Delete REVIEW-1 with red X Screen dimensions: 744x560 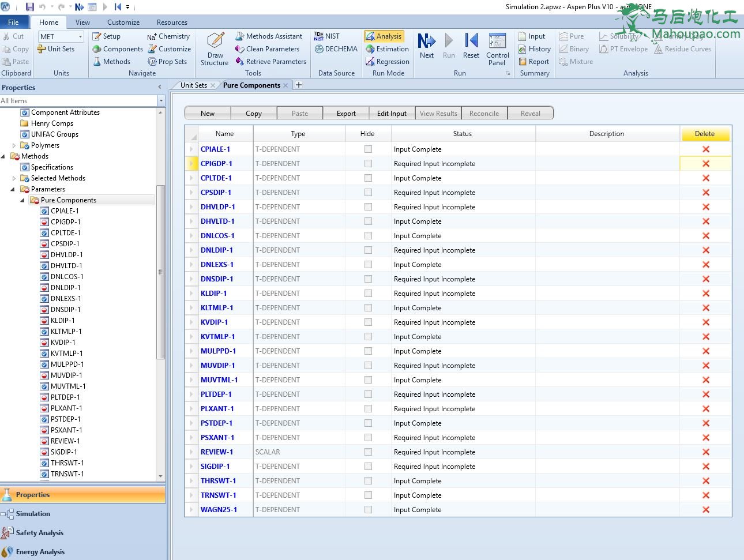coord(705,452)
